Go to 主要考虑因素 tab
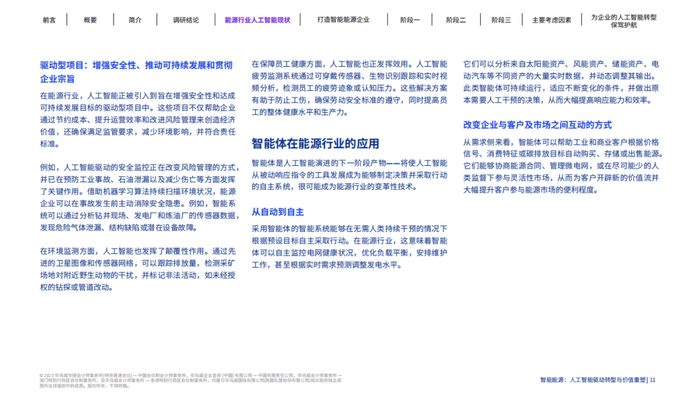The image size is (700, 394). 551,20
